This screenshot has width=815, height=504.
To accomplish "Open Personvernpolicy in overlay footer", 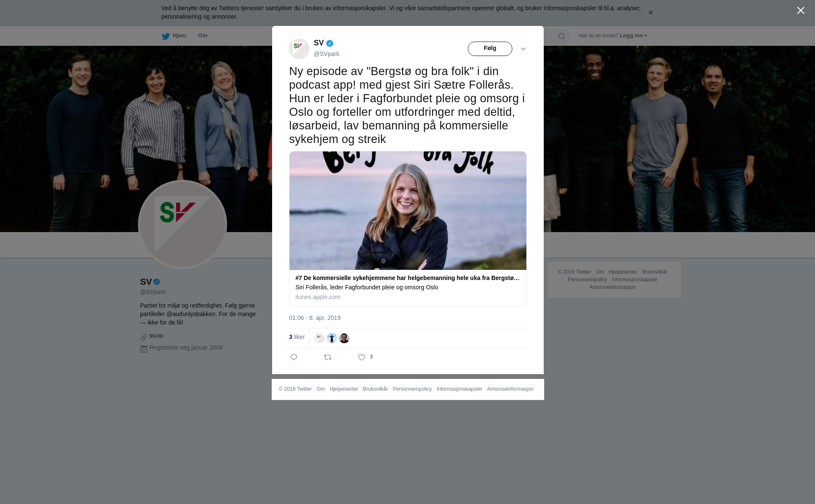I will [412, 389].
